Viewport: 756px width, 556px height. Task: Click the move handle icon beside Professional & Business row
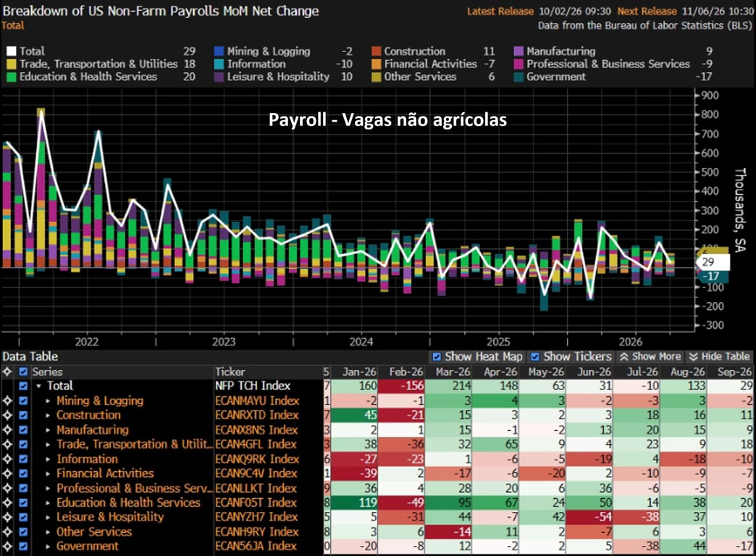[7, 488]
